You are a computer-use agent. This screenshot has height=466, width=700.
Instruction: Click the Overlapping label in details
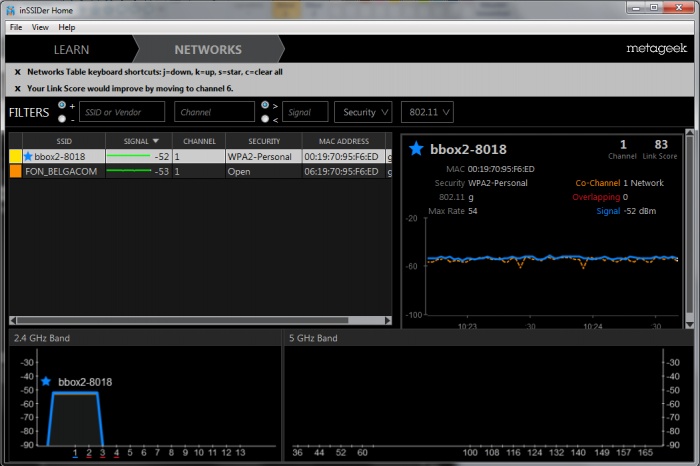pos(596,197)
